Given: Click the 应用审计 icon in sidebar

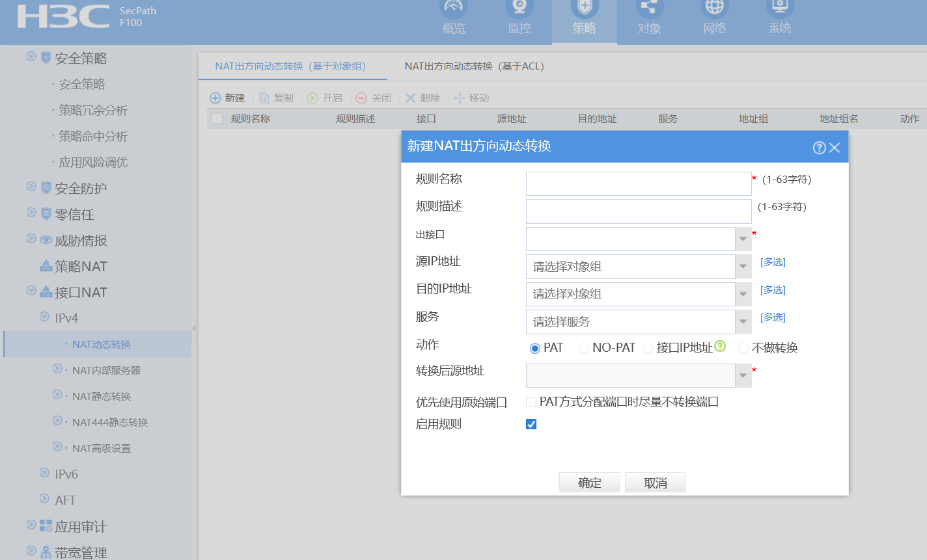Looking at the screenshot, I should [x=46, y=526].
